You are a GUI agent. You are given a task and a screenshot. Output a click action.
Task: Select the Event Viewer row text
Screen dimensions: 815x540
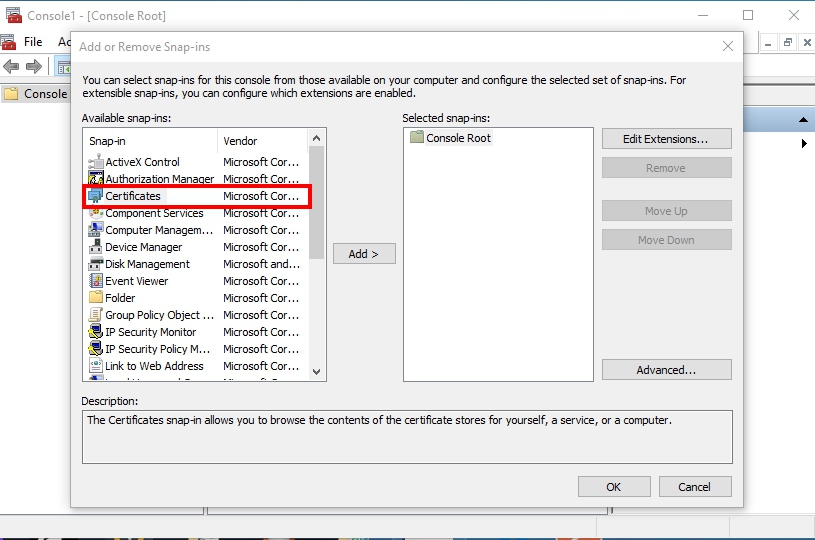[x=137, y=281]
